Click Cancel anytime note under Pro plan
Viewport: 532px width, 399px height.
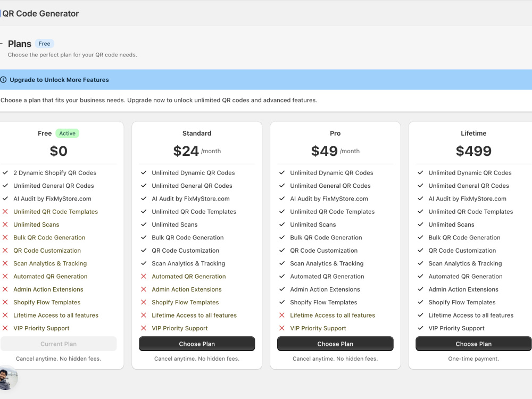[x=335, y=359]
